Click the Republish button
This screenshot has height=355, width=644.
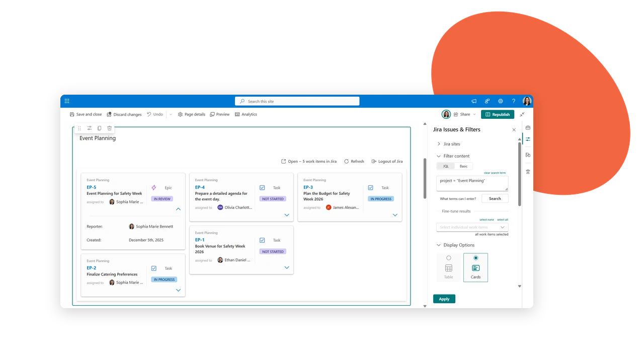point(498,114)
